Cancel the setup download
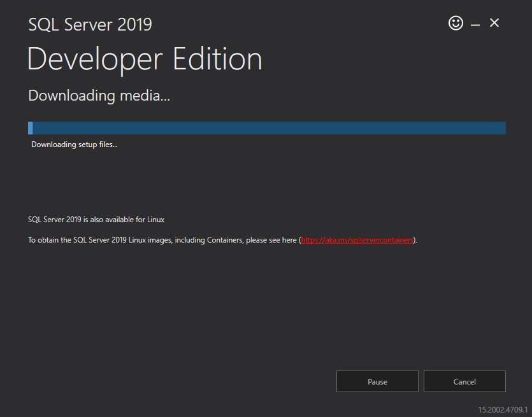532x417 pixels. tap(464, 381)
